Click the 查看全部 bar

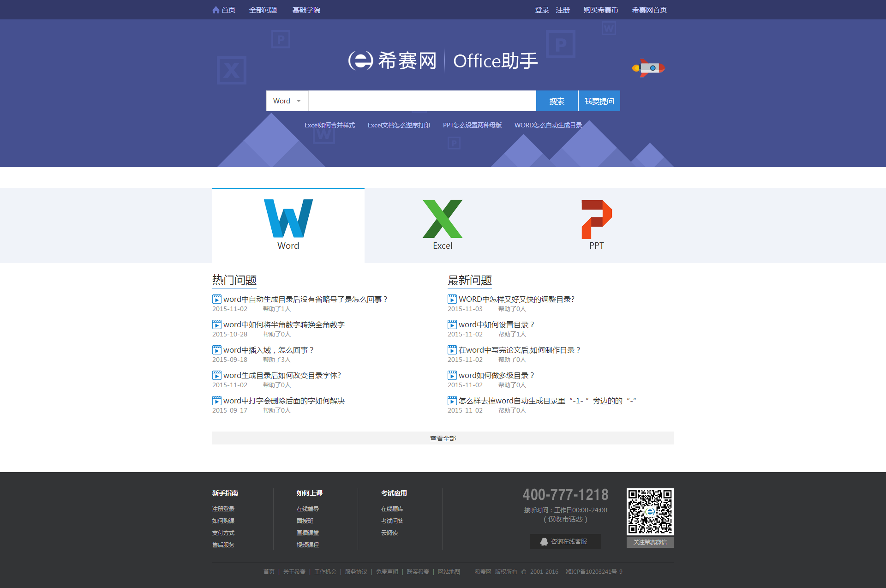443,438
